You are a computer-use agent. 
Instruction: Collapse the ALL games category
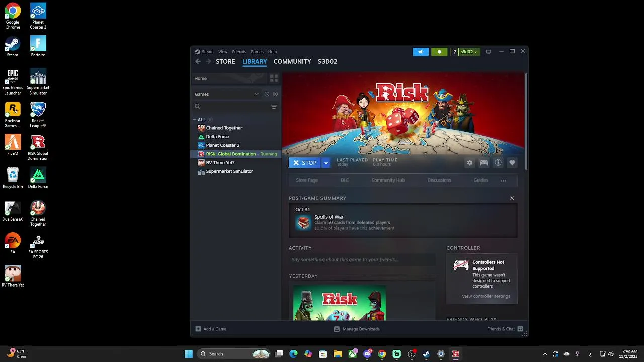tap(195, 120)
